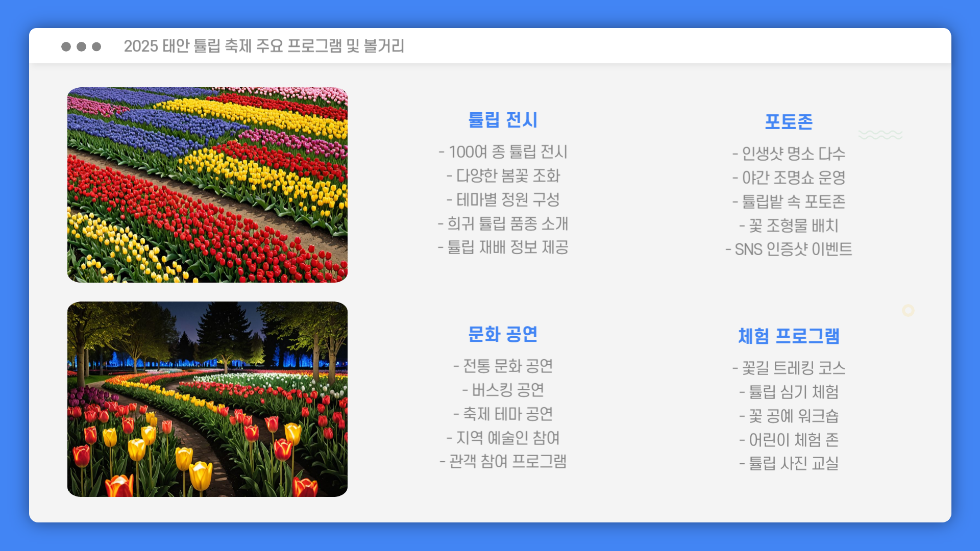Click the 문화 공연 heading
Viewport: 980px width, 551px height.
pos(503,335)
